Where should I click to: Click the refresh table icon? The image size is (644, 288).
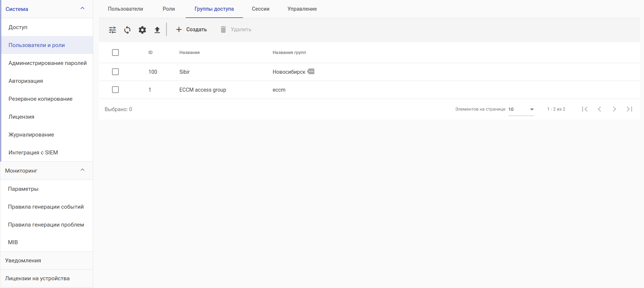127,30
